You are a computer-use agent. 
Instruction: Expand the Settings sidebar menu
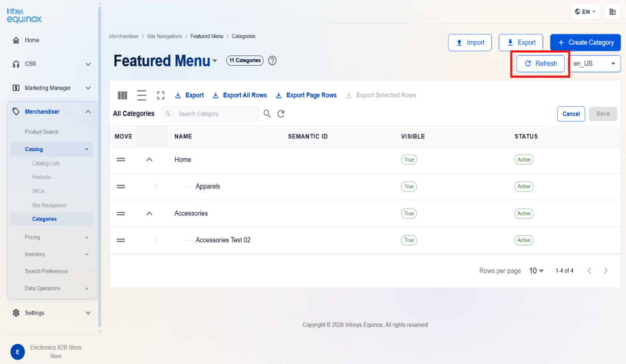pyautogui.click(x=88, y=313)
